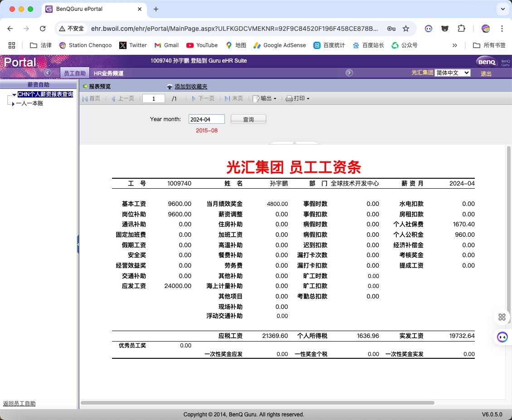The height and width of the screenshot is (420, 512).
Task: Open the 地图 bookmark
Action: 236,45
